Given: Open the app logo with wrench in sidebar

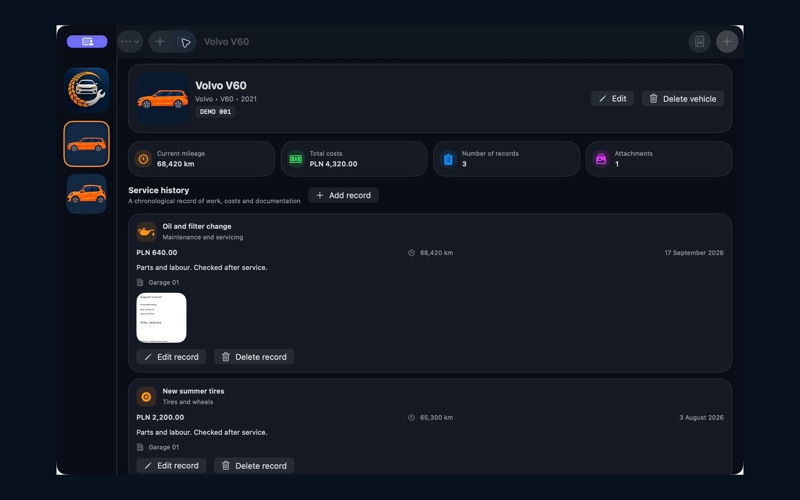Looking at the screenshot, I should pyautogui.click(x=87, y=90).
